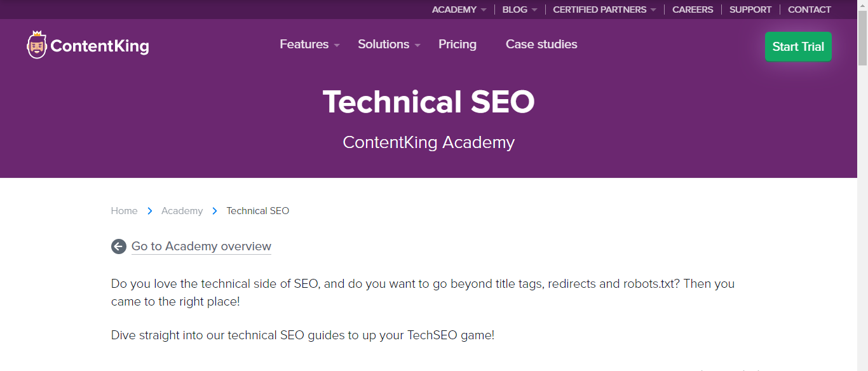Open the Contact link
This screenshot has width=868, height=371.
click(x=810, y=10)
